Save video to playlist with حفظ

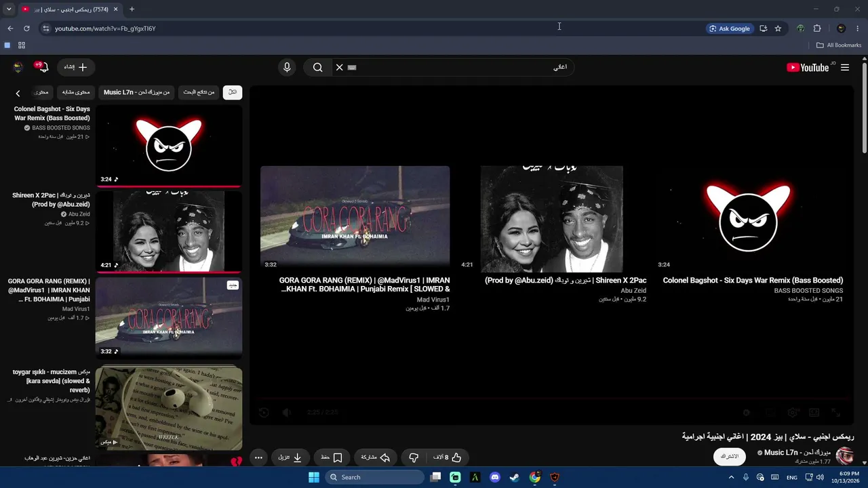pos(332,457)
